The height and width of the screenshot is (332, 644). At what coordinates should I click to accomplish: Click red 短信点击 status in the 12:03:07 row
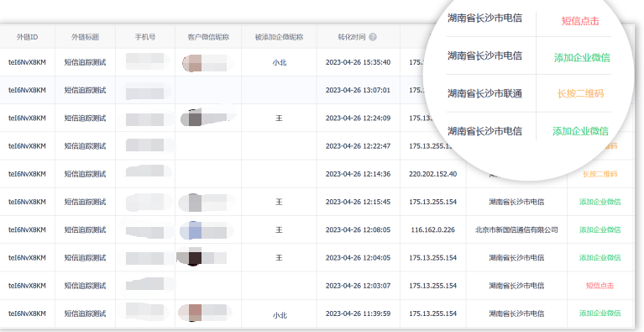tap(600, 286)
